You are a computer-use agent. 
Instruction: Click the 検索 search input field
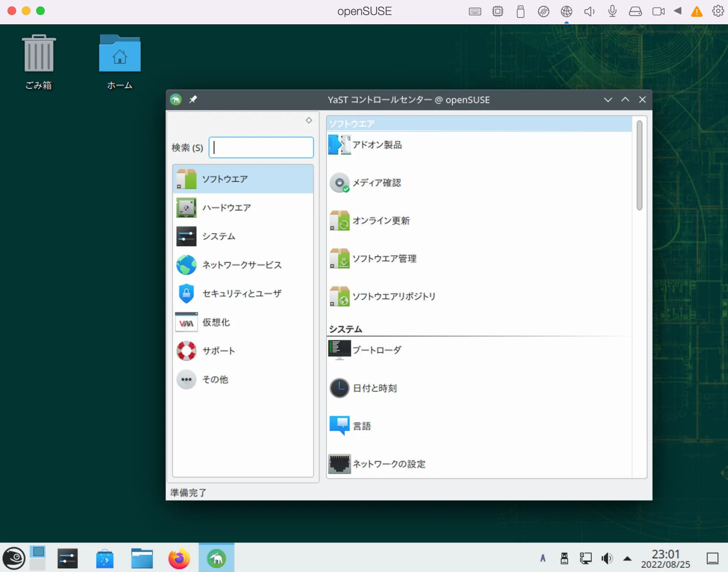[261, 147]
